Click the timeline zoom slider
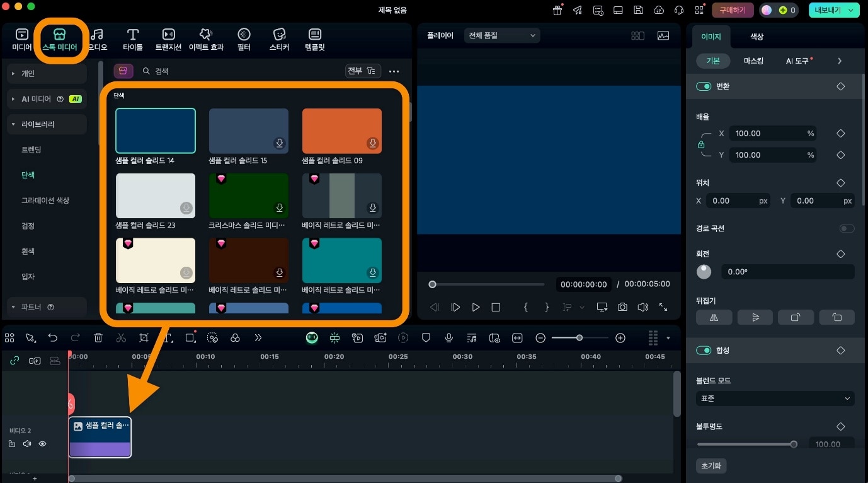 pyautogui.click(x=580, y=338)
